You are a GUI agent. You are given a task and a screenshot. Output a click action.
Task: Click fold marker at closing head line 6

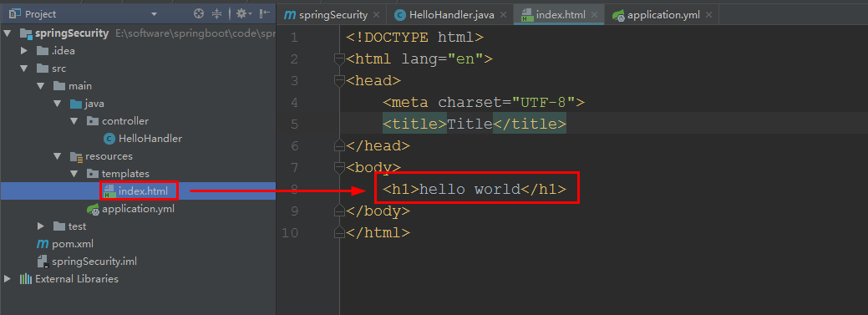pos(339,145)
